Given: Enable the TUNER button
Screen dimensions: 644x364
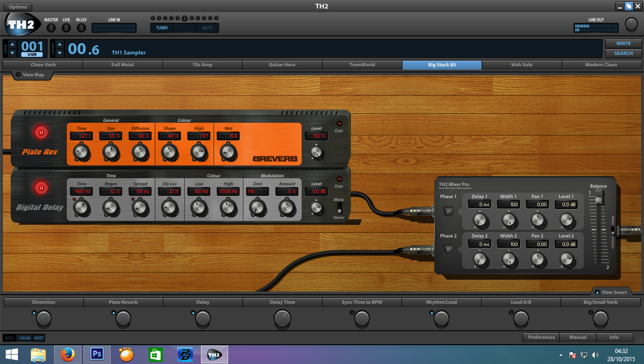Looking at the screenshot, I should tap(162, 28).
